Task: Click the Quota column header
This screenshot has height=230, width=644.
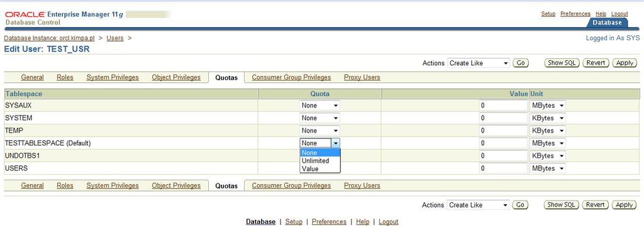Action: [x=319, y=94]
